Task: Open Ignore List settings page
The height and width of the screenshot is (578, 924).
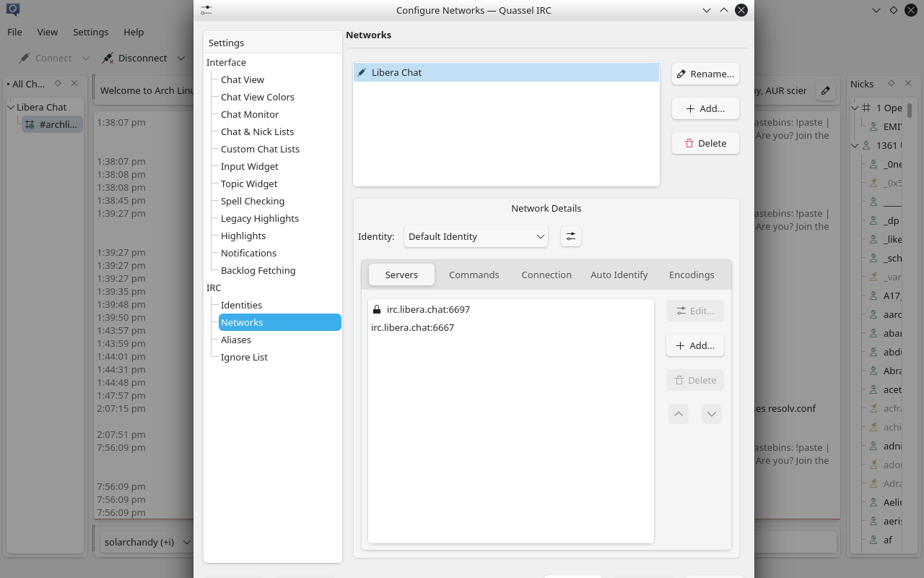Action: pos(244,357)
